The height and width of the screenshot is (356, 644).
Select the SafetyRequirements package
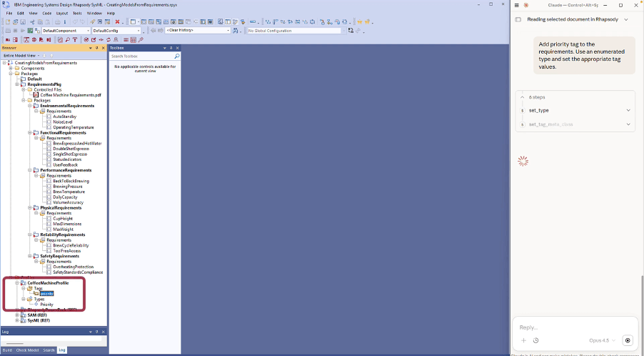pos(59,256)
